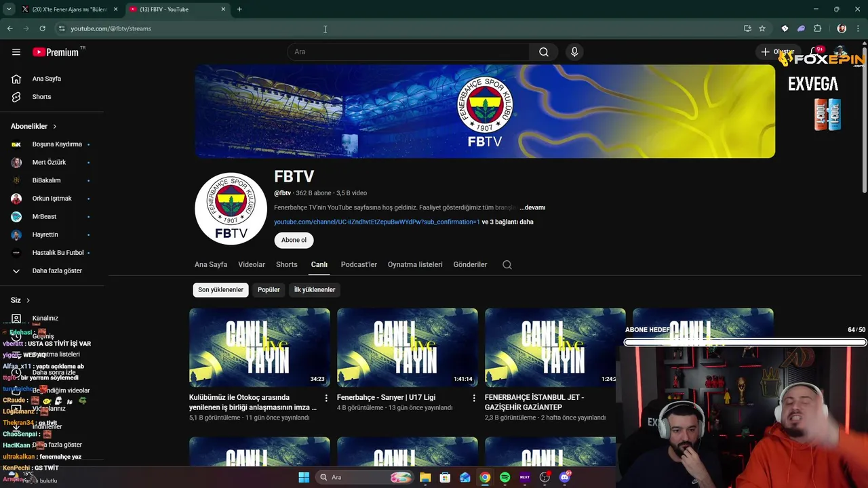Open menu for Kulübümüz ile Otokoç video
The width and height of the screenshot is (868, 488).
(x=326, y=399)
